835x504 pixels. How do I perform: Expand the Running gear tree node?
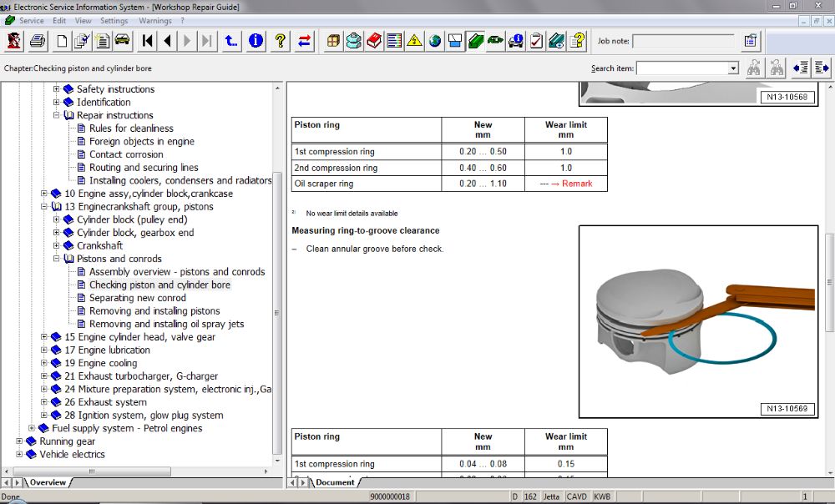click(20, 441)
